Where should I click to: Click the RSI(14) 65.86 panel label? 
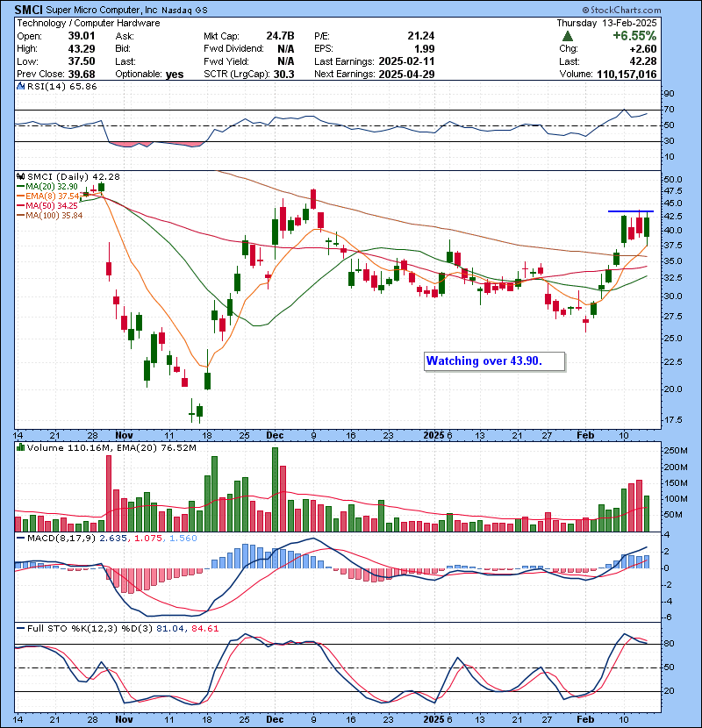(61, 86)
